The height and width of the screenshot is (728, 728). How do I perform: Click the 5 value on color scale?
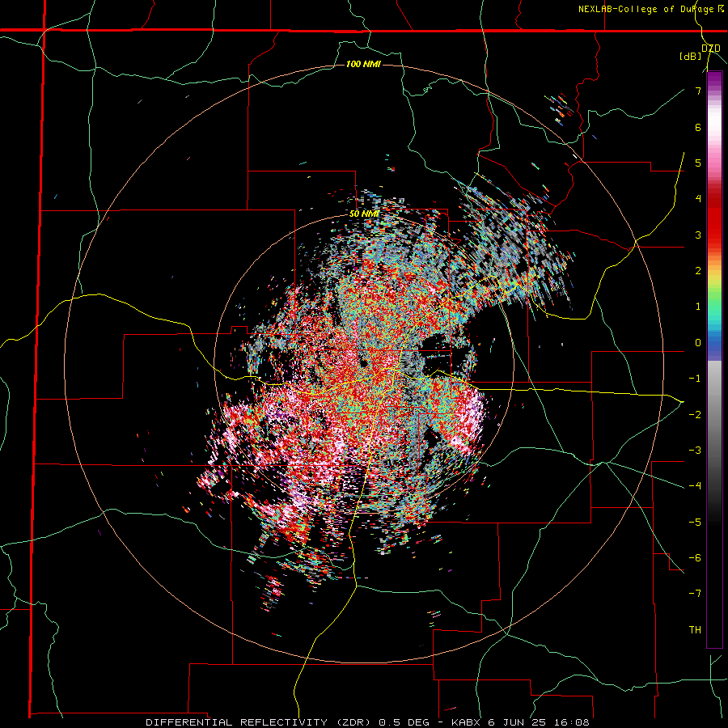point(698,163)
